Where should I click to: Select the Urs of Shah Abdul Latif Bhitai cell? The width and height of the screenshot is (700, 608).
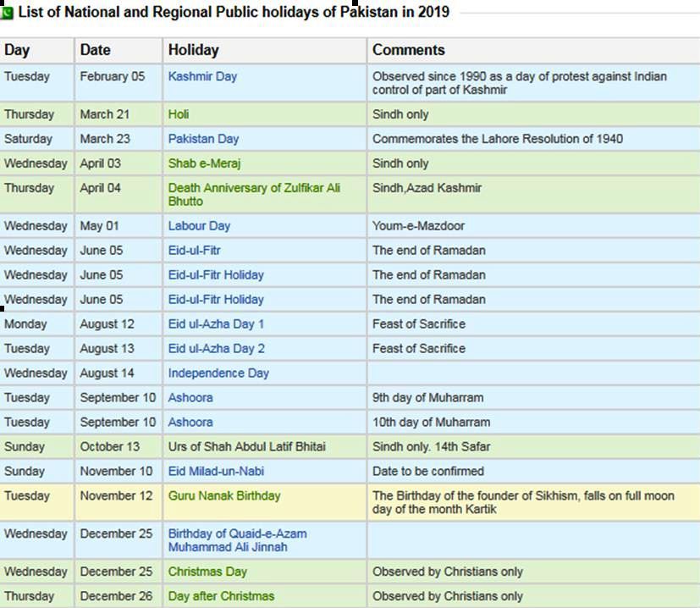265,447
